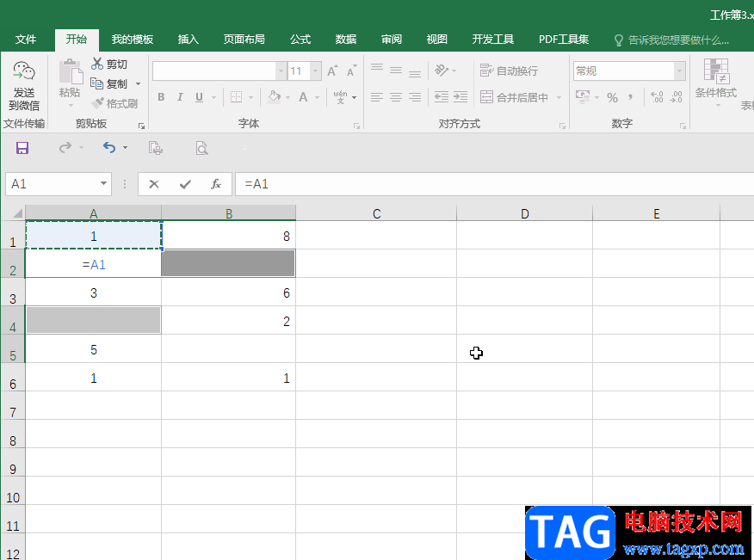Viewport: 754px width, 560px height.
Task: Align text to vertical middle
Action: tap(396, 71)
